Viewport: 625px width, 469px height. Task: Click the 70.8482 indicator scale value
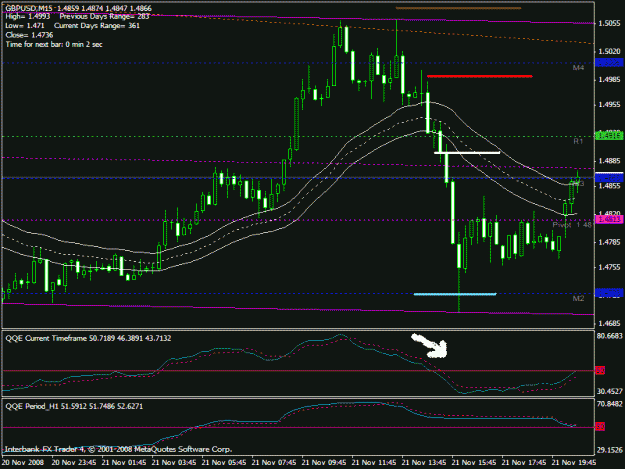point(609,404)
